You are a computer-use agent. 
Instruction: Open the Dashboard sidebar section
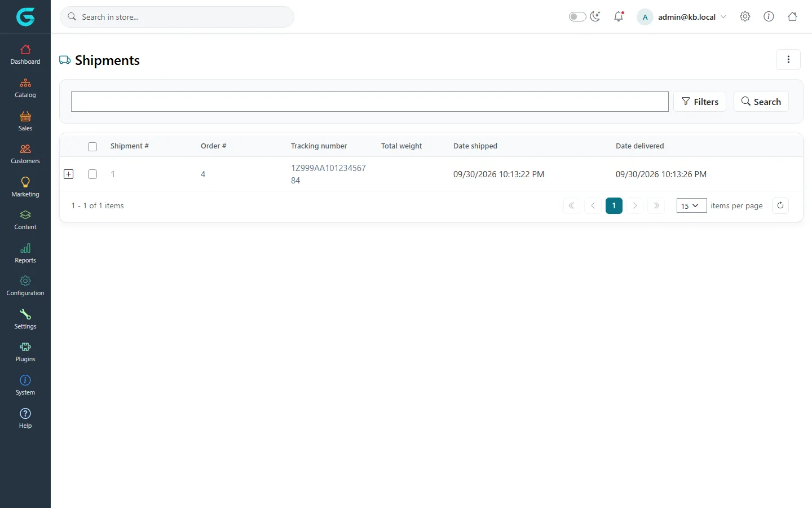pos(25,55)
